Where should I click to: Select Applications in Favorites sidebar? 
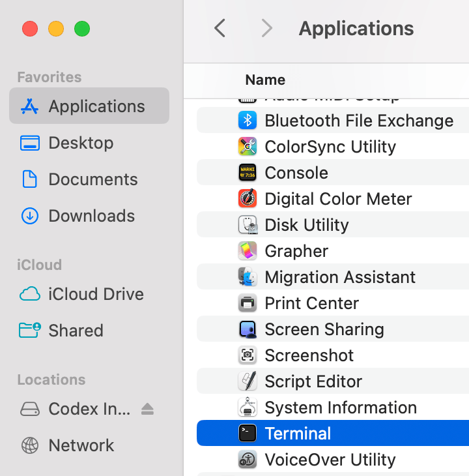(x=89, y=106)
